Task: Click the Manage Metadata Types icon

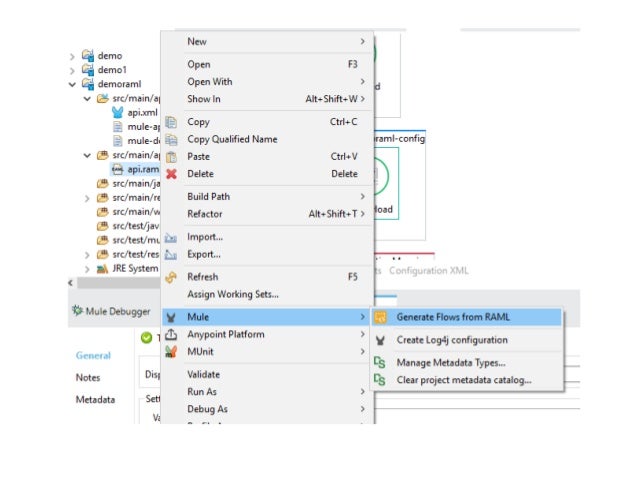Action: tap(379, 363)
